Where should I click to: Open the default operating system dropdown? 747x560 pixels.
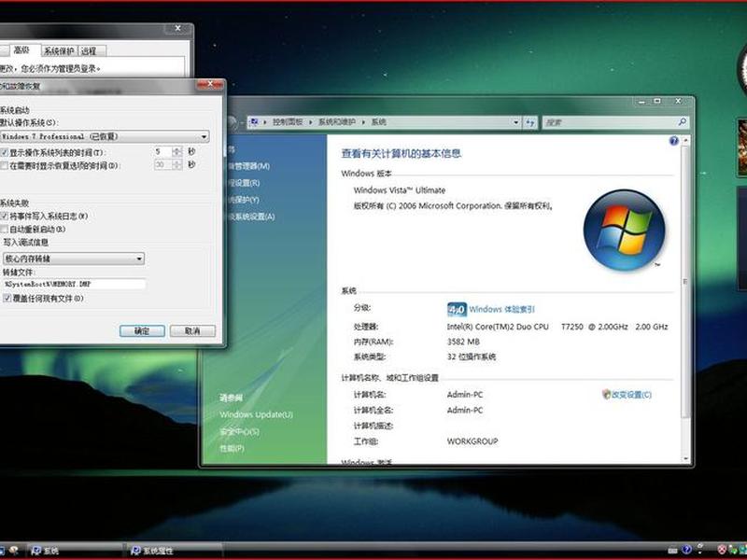click(x=104, y=136)
